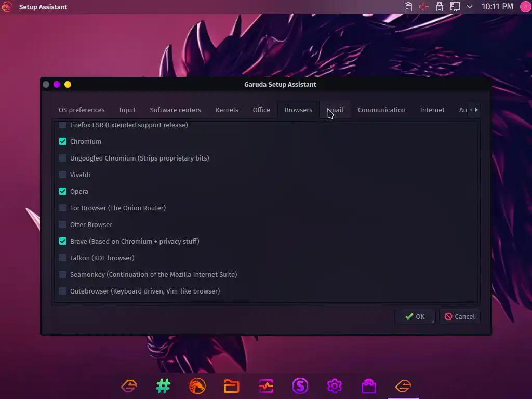Open the clipboard tray icon
This screenshot has width=532, height=399.
click(x=408, y=7)
